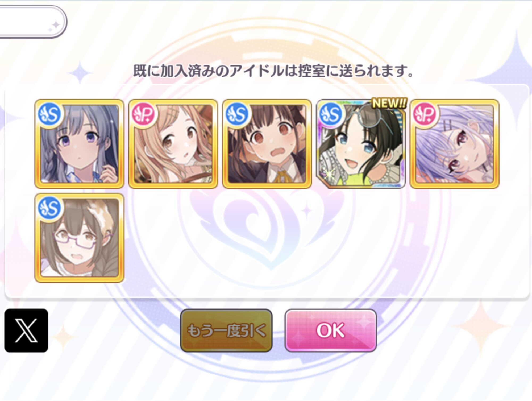532x401 pixels.
Task: Select the idol wearing purple-framed glasses
Action: click(79, 238)
